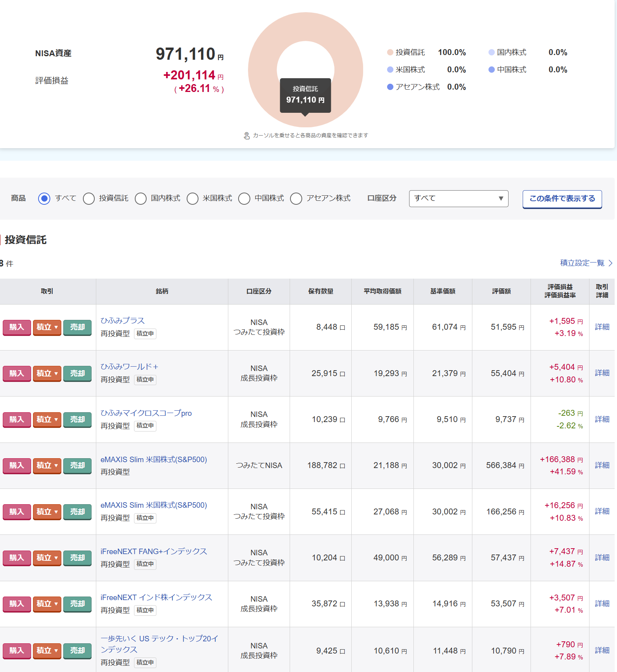Click the 投資信託 legend color dot
The width and height of the screenshot is (617, 672).
point(390,52)
